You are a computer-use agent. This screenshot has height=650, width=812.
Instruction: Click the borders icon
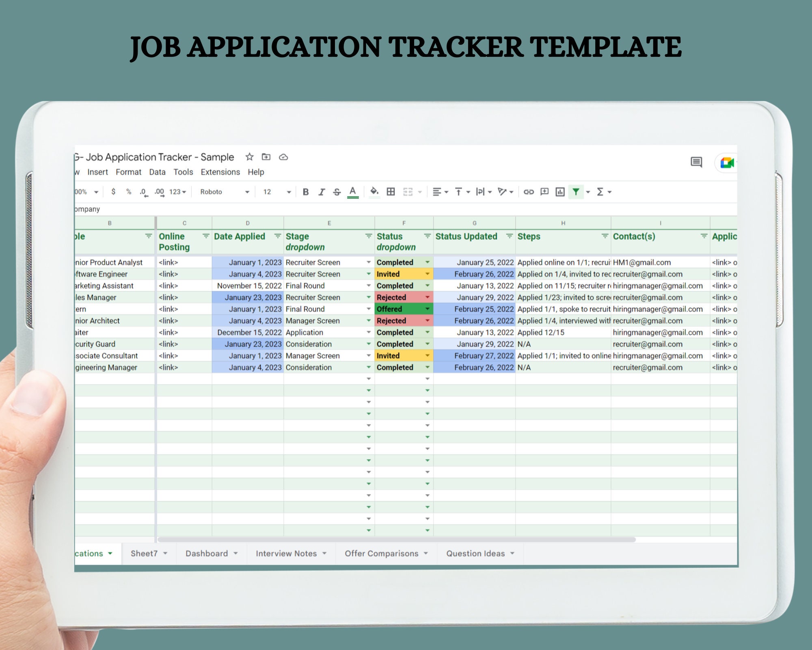(x=391, y=192)
